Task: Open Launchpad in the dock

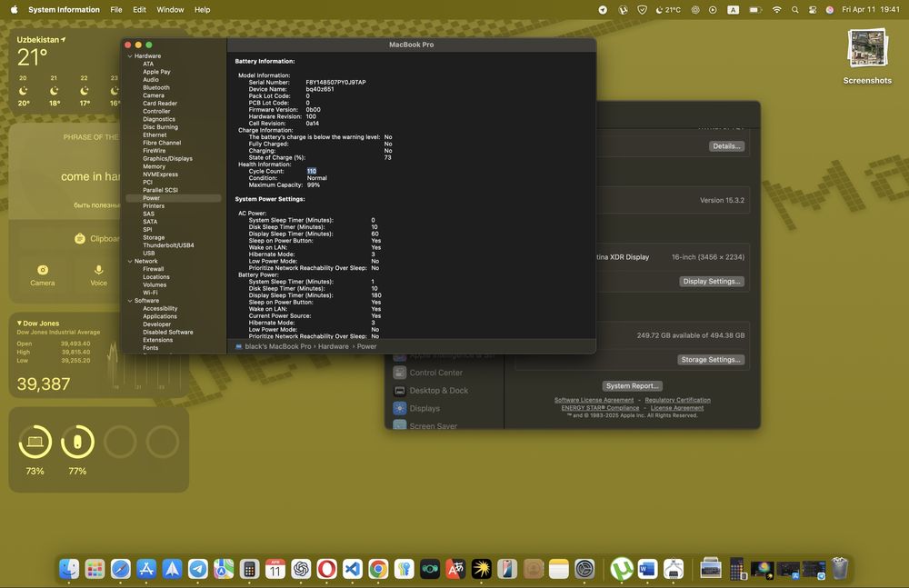Action: click(x=95, y=569)
